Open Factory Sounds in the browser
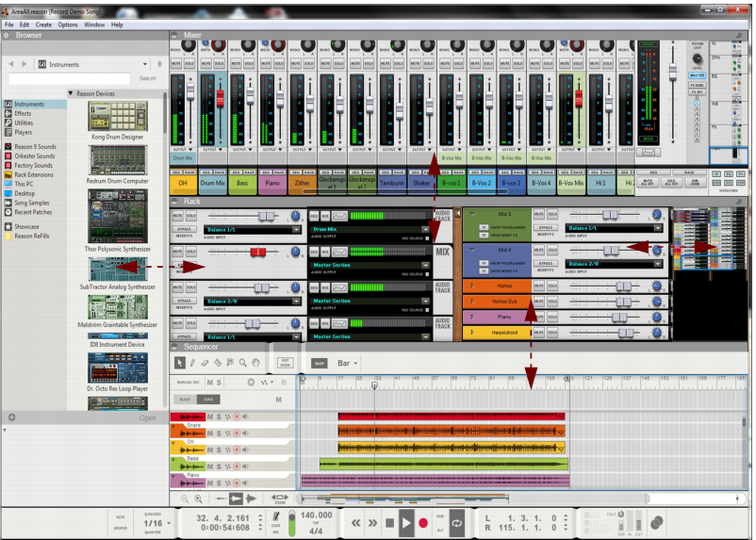 point(33,165)
